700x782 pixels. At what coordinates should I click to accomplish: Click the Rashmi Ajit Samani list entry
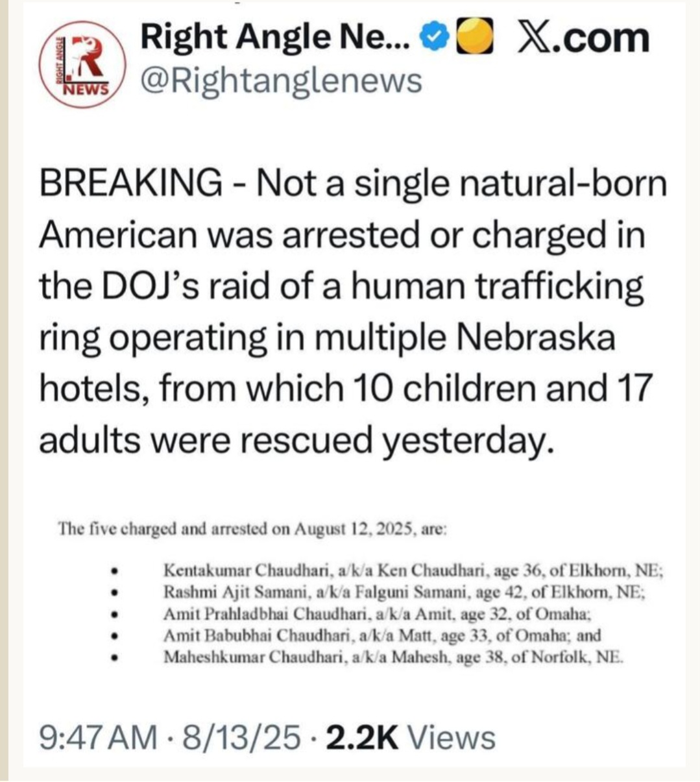[x=404, y=593]
